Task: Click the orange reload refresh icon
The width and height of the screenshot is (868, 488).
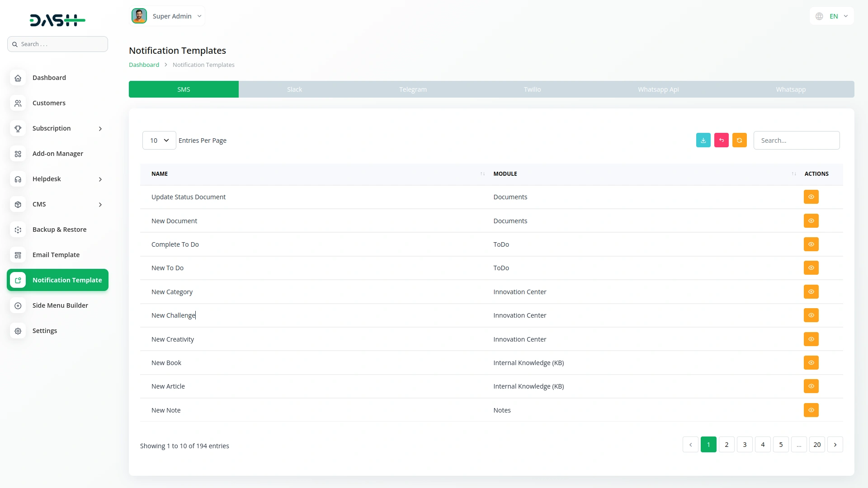Action: tap(739, 141)
